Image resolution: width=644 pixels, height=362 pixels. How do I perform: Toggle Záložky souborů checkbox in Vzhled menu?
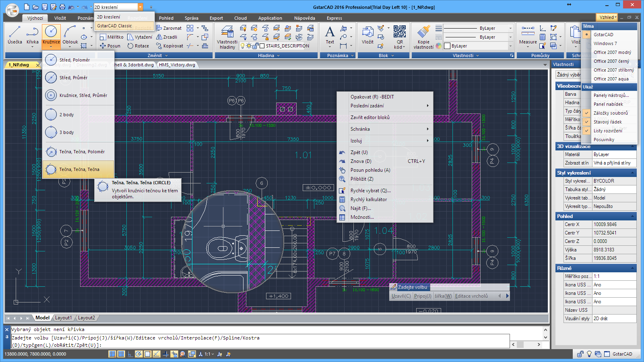[587, 113]
